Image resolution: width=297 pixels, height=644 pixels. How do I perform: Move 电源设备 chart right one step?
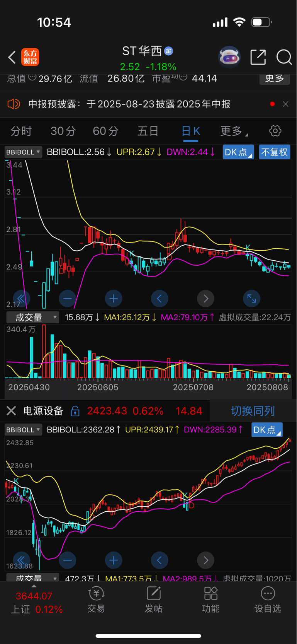205,560
